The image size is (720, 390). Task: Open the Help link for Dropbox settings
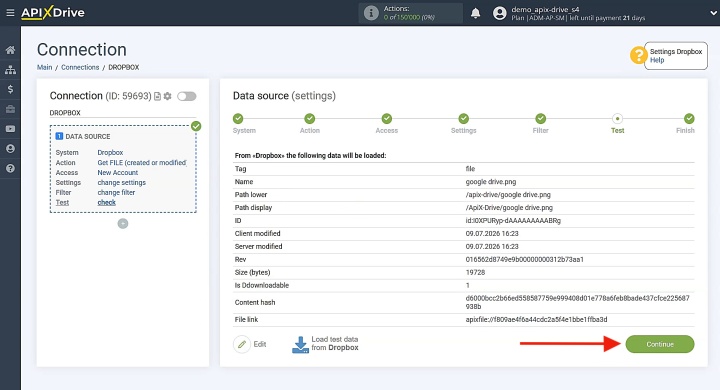[657, 60]
